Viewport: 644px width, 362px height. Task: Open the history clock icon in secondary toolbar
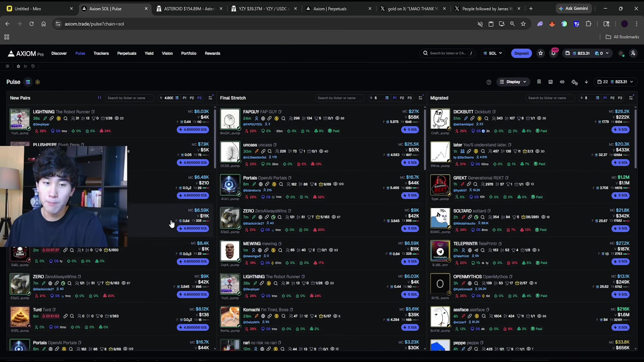coord(33,66)
